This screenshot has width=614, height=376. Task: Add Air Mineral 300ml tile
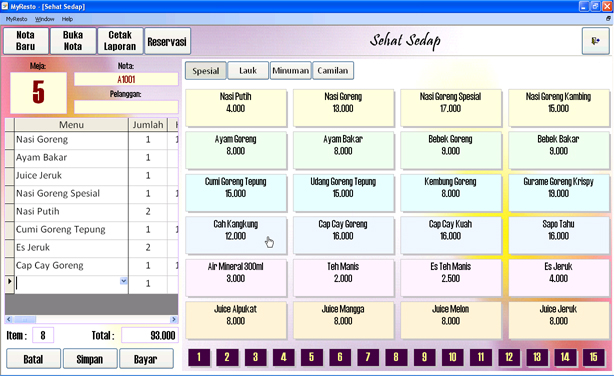[236, 278]
